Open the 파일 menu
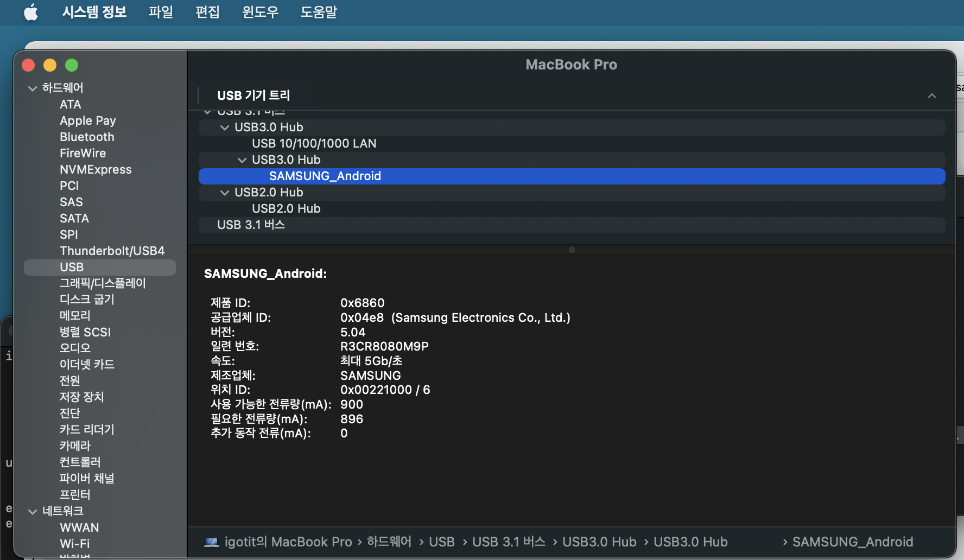The width and height of the screenshot is (964, 560). point(161,11)
